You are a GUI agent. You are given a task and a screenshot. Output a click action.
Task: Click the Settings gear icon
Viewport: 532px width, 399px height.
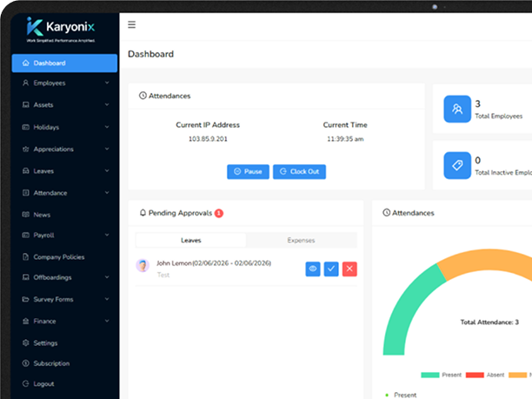[x=26, y=343]
